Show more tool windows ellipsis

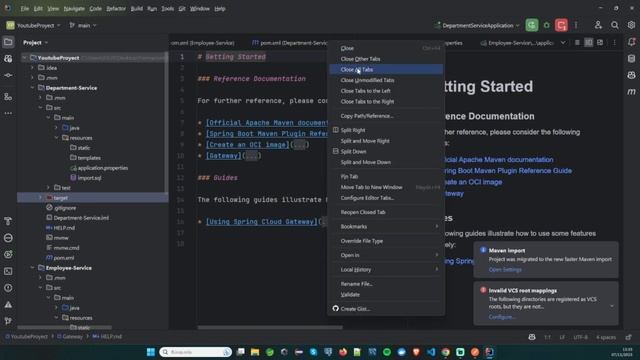[8, 113]
